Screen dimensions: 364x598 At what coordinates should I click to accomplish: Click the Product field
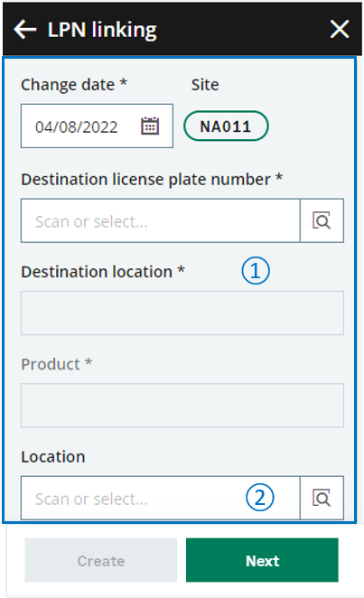tap(182, 406)
